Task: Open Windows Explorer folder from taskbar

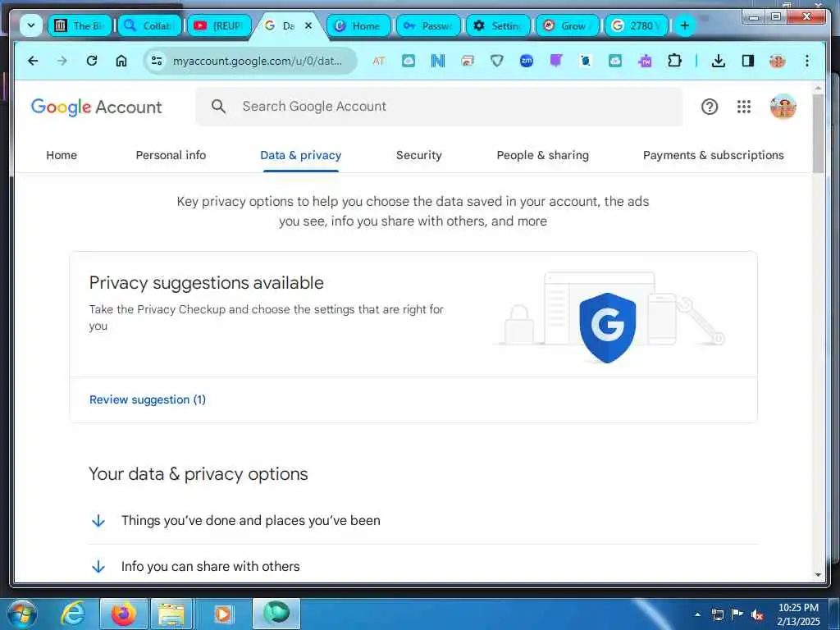Action: click(171, 614)
